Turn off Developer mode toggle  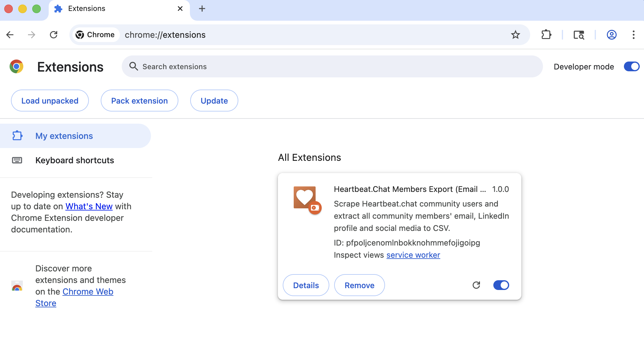632,66
